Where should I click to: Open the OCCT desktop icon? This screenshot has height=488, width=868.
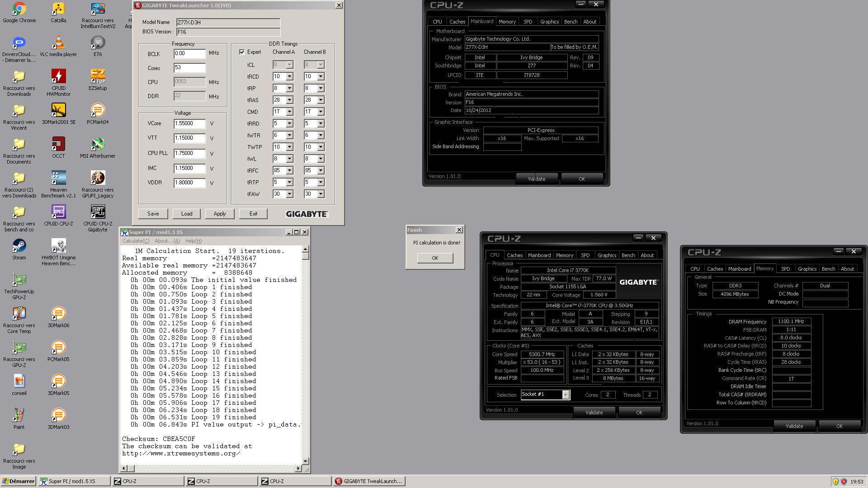coord(58,148)
